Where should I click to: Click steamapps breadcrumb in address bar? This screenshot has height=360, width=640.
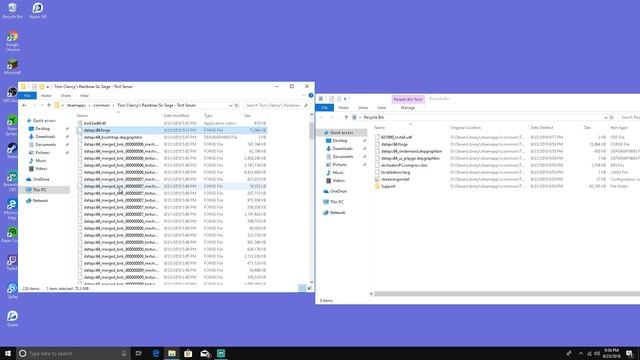(76, 105)
